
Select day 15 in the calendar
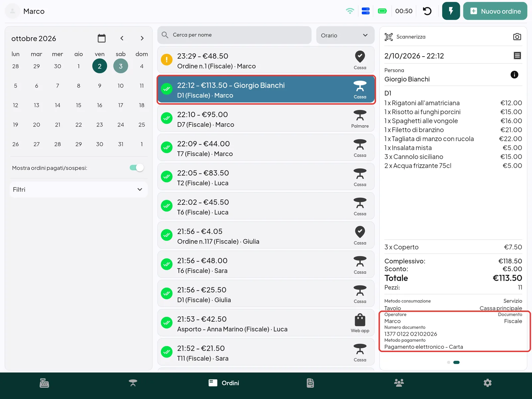click(78, 105)
